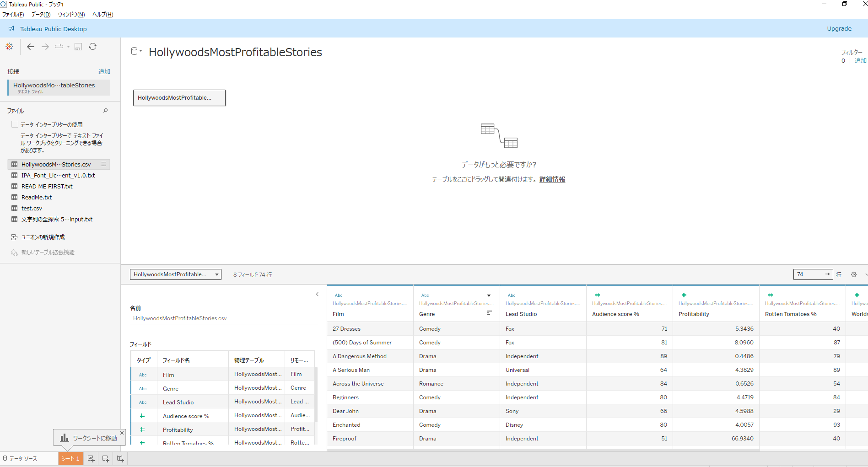The height and width of the screenshot is (467, 868).
Task: Click ユニオンの新規作成 (New Union)
Action: (x=43, y=237)
